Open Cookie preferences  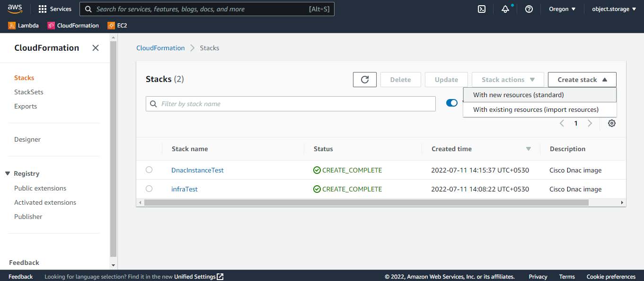click(611, 277)
